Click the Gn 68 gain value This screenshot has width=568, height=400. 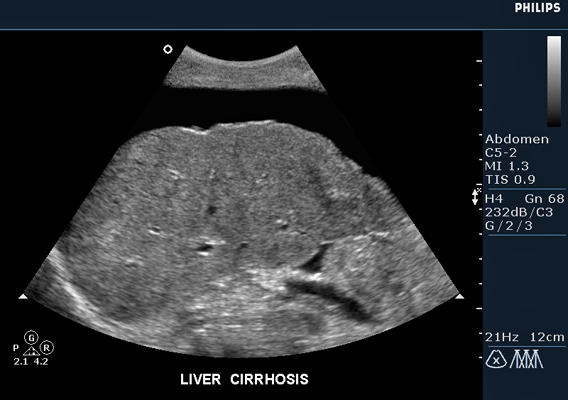point(544,199)
